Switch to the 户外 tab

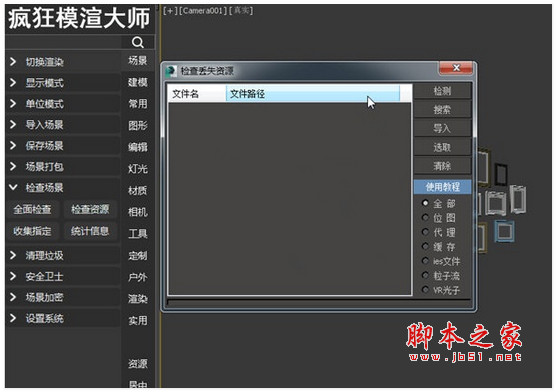[x=138, y=277]
